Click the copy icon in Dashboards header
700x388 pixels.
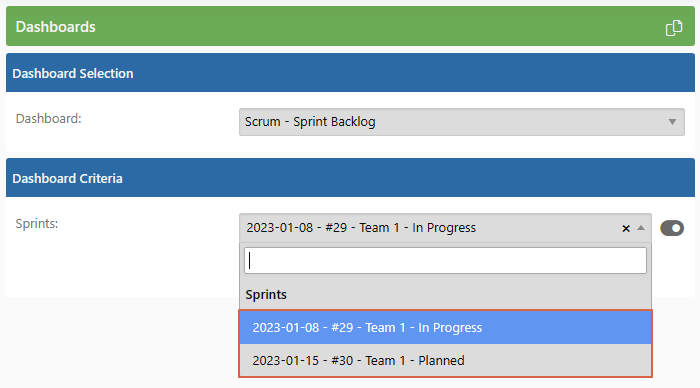[x=674, y=28]
